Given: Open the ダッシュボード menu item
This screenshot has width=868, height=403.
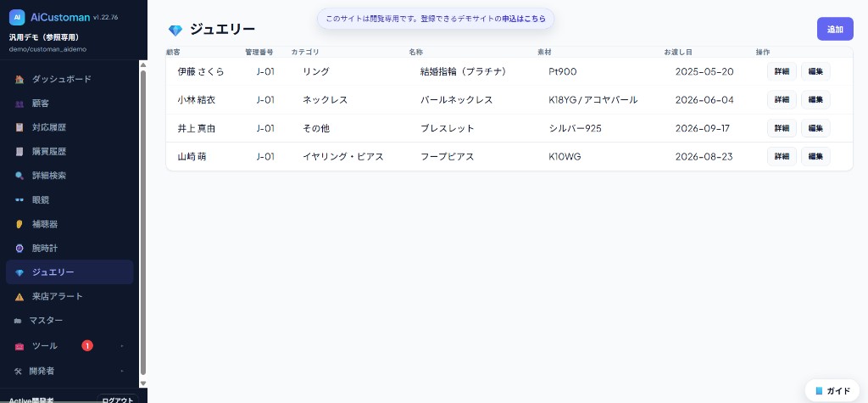Looking at the screenshot, I should 70,79.
